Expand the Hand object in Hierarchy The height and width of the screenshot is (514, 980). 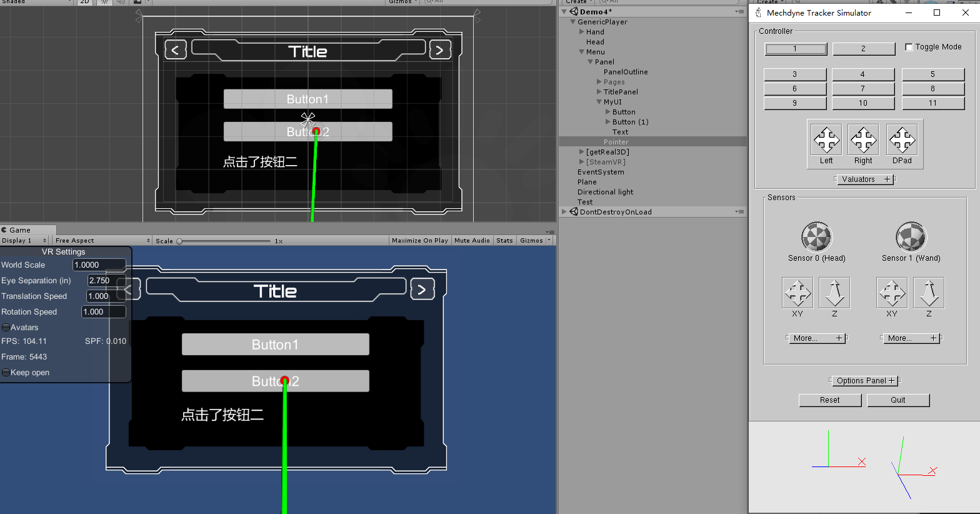click(x=582, y=32)
